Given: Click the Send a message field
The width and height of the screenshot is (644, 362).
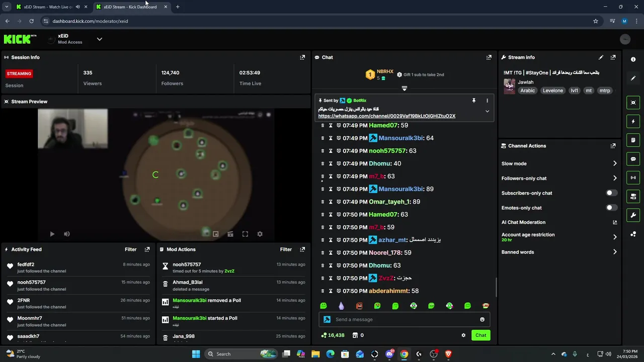Looking at the screenshot, I should point(404,319).
